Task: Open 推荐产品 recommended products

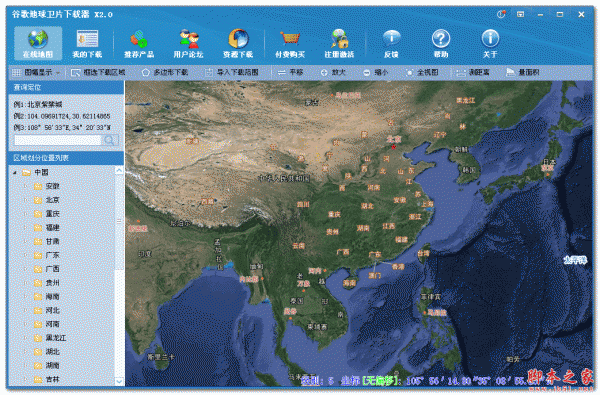Action: [x=139, y=43]
